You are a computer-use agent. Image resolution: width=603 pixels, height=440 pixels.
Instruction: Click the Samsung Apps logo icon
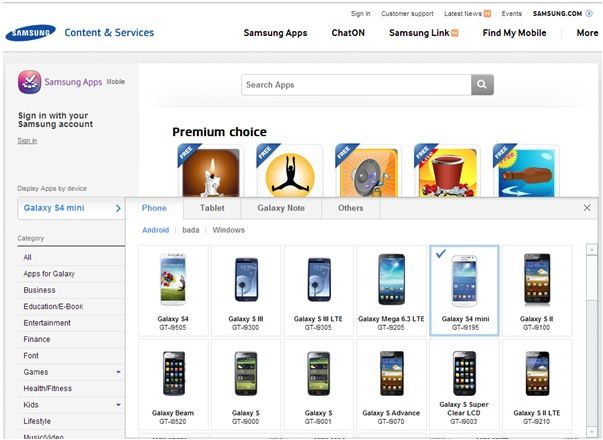click(29, 82)
